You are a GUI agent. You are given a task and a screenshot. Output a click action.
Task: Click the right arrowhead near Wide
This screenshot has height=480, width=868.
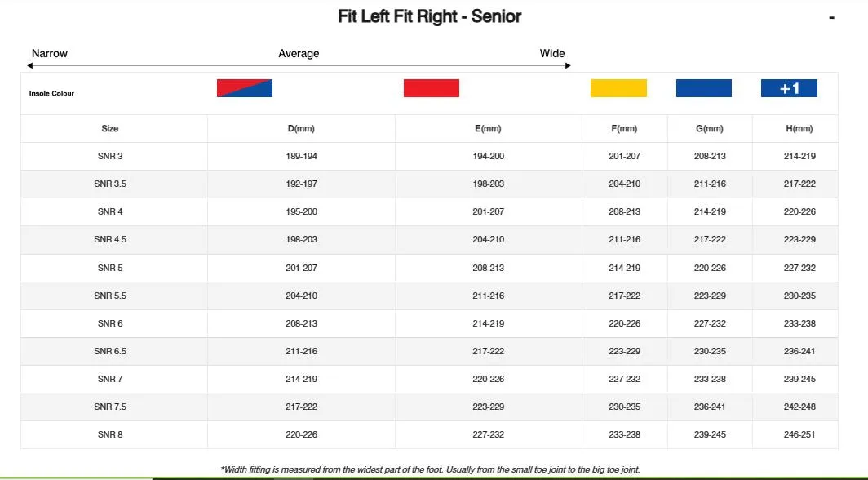[568, 65]
